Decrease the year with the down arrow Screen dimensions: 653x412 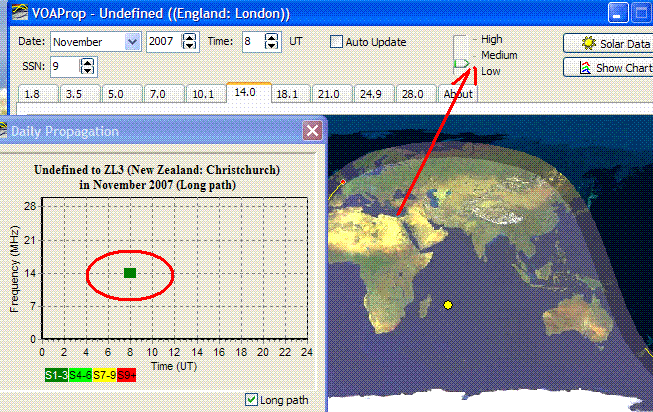189,45
